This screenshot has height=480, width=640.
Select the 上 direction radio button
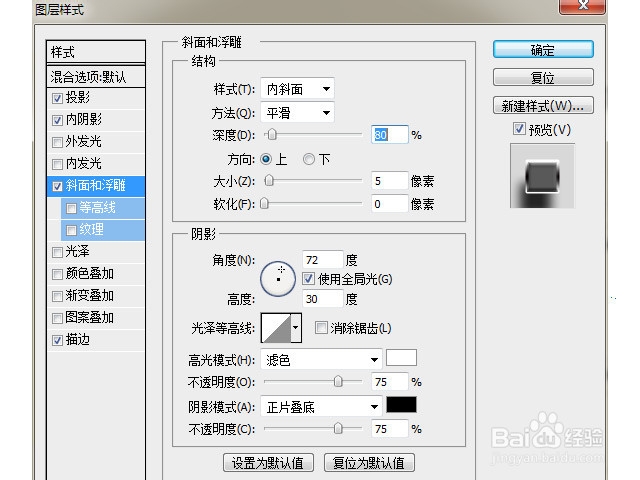coord(266,159)
